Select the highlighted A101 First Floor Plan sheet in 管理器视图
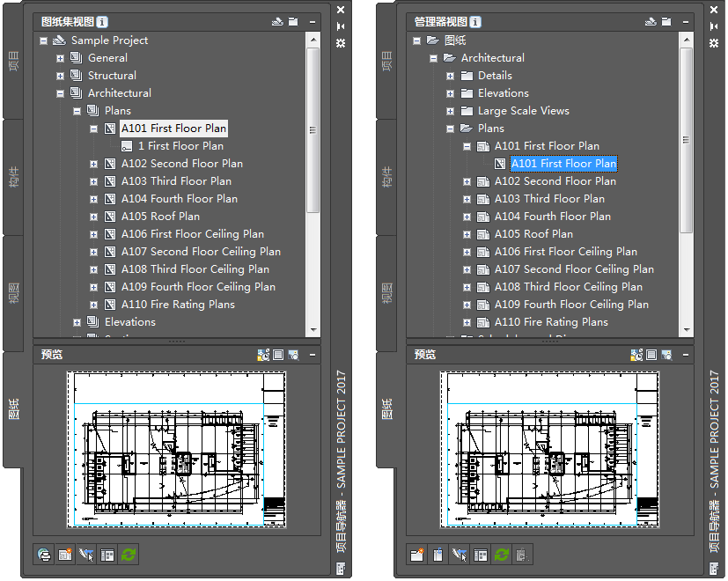The image size is (728, 581). [x=563, y=164]
